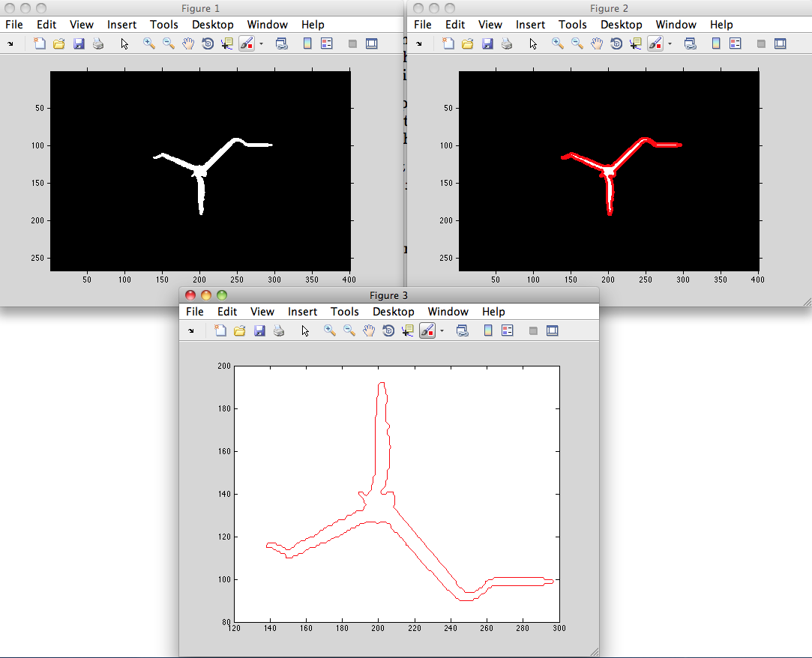
Task: Insert legend using Figure 3 toolbar icon
Action: (x=507, y=330)
